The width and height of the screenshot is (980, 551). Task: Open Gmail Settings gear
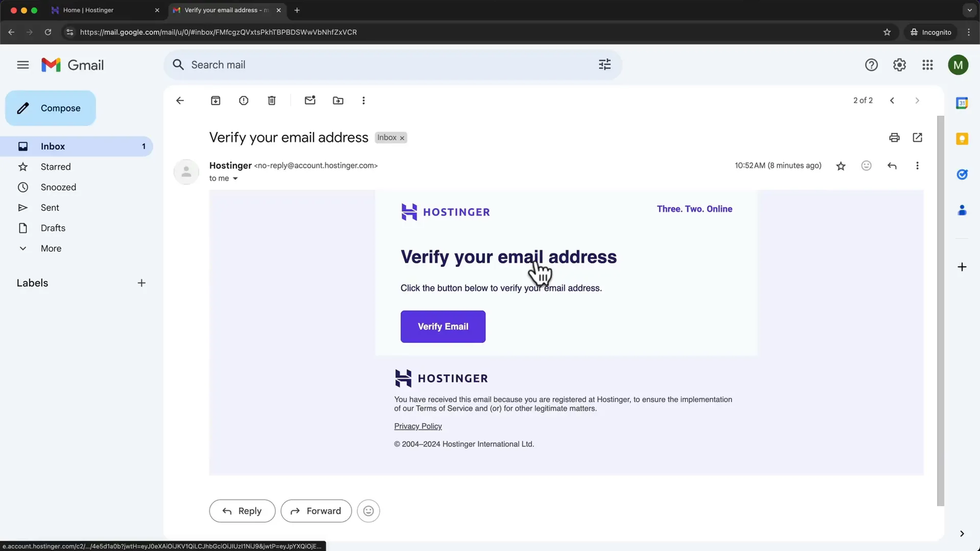pyautogui.click(x=899, y=65)
